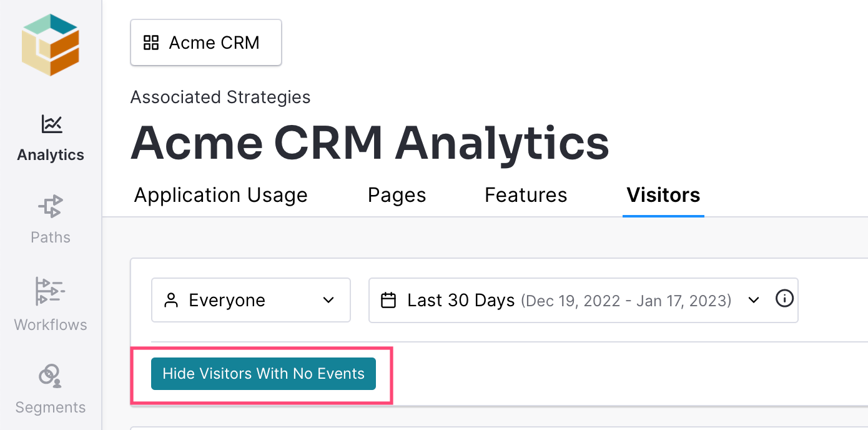This screenshot has height=430, width=868.
Task: Click the Acme CRM application button
Action: 206,42
